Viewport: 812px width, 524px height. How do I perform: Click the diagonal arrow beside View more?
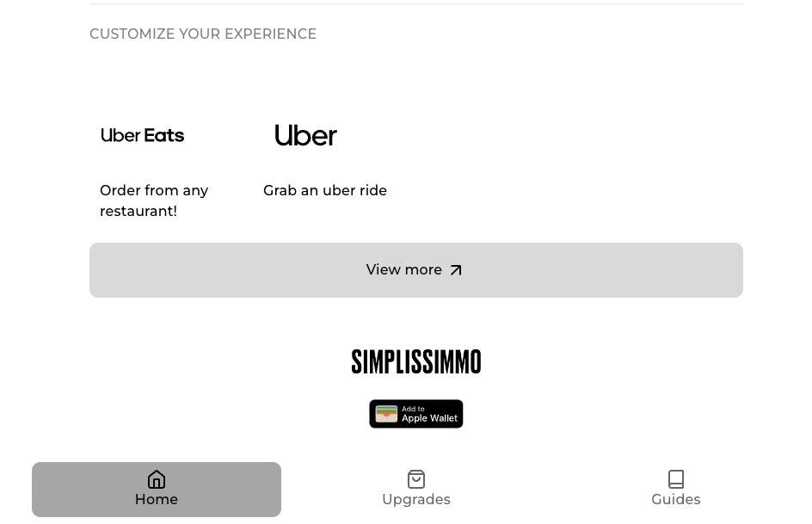point(456,270)
